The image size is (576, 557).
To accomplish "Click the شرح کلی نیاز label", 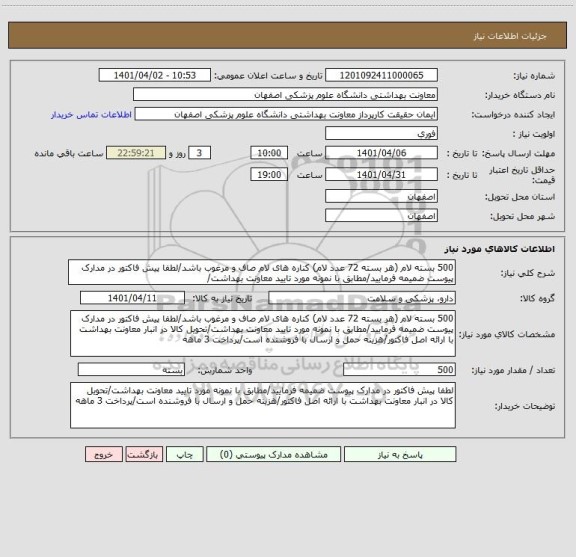I will pos(528,273).
